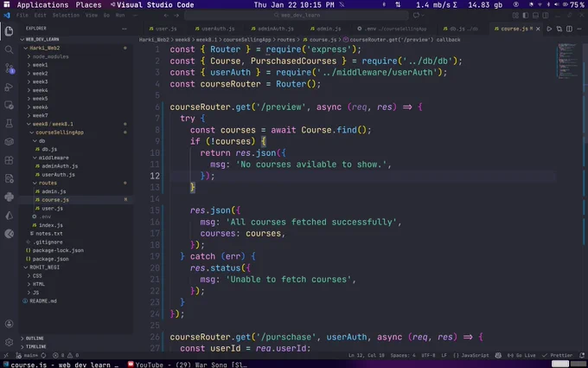The width and height of the screenshot is (588, 368).
Task: Collapse the routes folder
Action: [76, 184]
